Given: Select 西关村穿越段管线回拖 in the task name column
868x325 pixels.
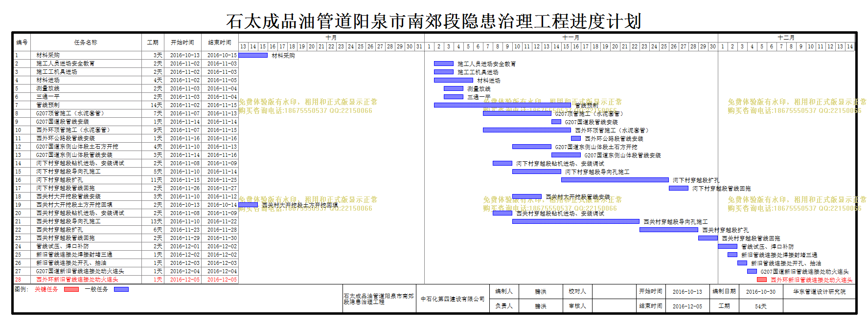Looking at the screenshot, I should pos(66,238).
